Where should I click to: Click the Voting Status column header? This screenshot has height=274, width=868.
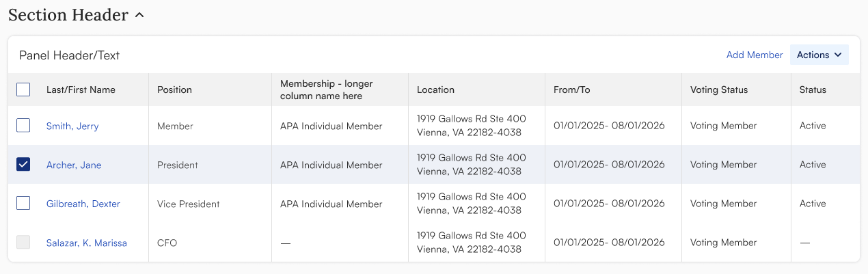tap(719, 90)
